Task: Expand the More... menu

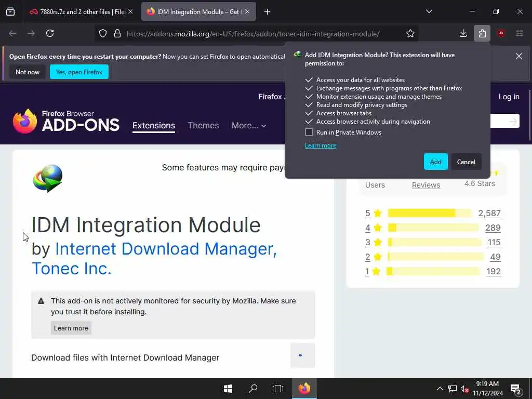Action: [x=249, y=126]
